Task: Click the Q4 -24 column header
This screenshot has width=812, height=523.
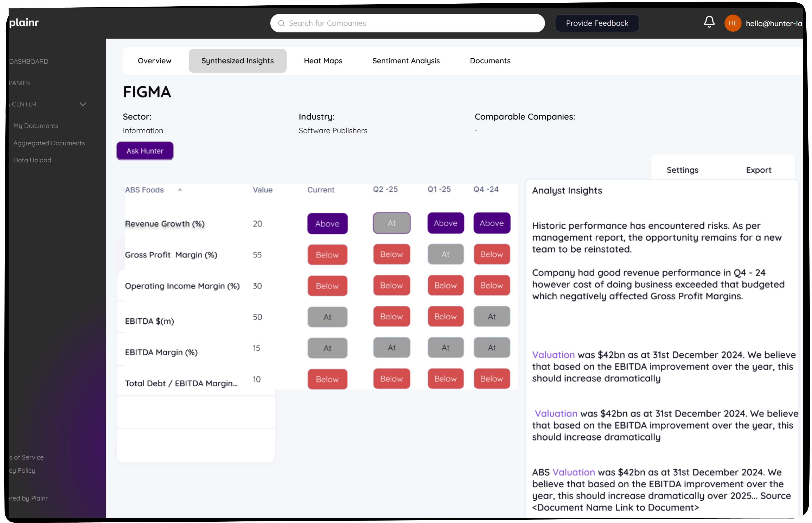Action: click(486, 189)
